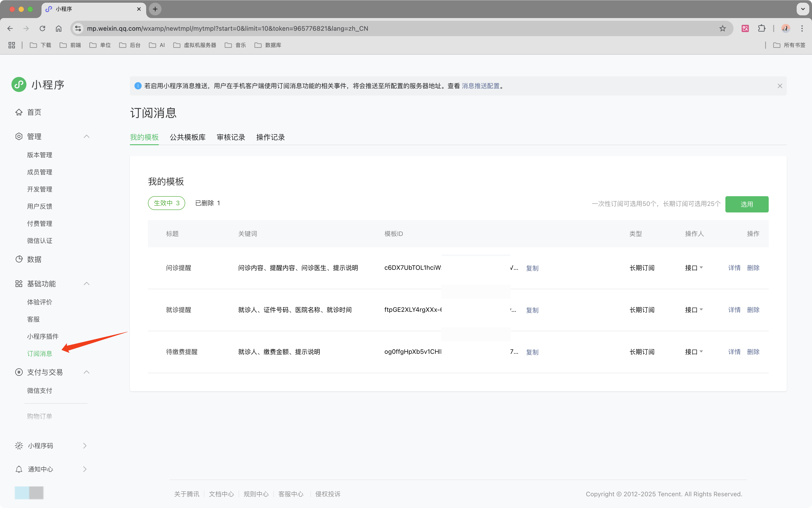Open 接口 dropdown for 问诊提醒 row
Image resolution: width=812 pixels, height=508 pixels.
pos(694,268)
